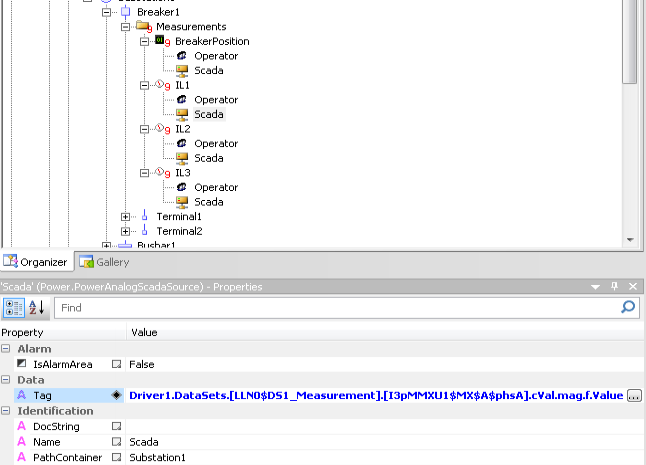Screen dimensions: 646x465
Task: Click the BreakerPosition binary measurement icon
Action: click(x=160, y=40)
